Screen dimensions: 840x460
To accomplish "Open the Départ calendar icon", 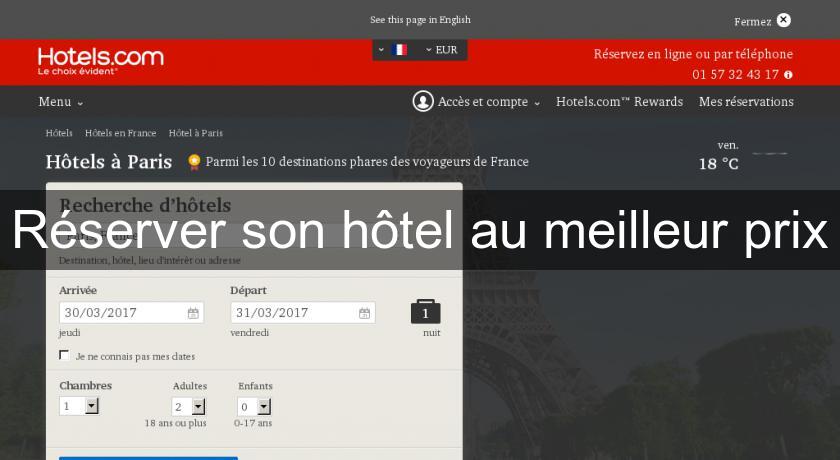I will [364, 313].
